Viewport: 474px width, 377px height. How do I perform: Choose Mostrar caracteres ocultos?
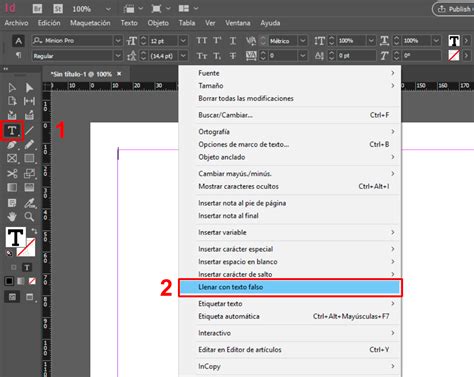[290, 186]
